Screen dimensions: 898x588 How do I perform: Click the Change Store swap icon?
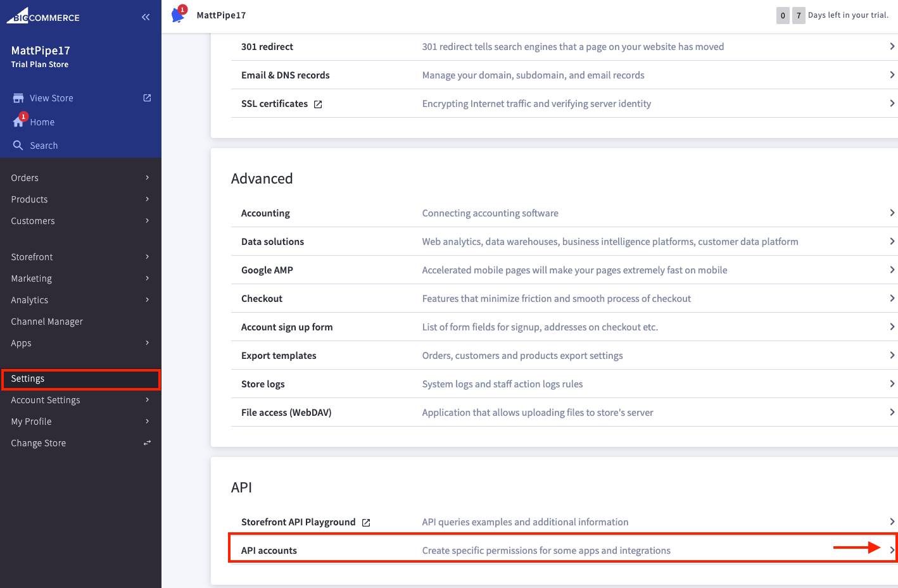(147, 443)
